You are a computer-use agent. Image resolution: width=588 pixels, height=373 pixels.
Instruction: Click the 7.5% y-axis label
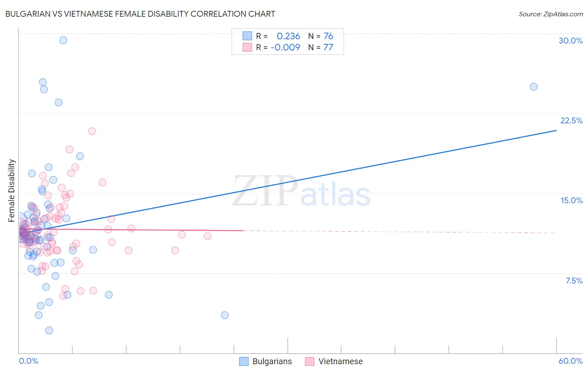pos(574,281)
